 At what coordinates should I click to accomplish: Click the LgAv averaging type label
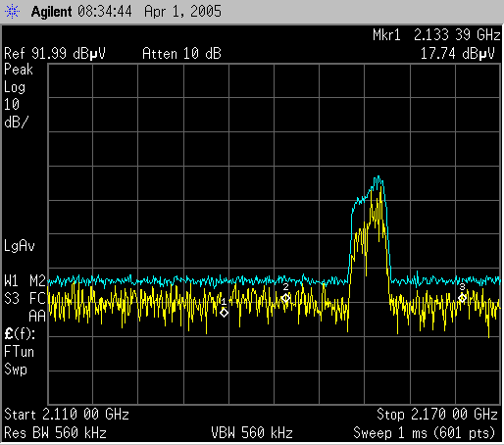tap(20, 246)
